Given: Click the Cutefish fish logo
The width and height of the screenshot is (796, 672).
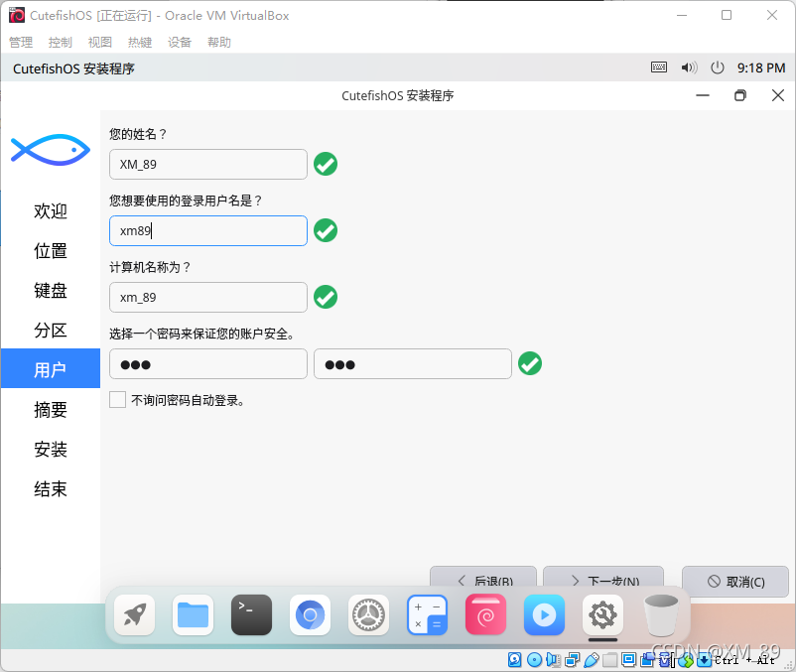Looking at the screenshot, I should click(x=51, y=150).
